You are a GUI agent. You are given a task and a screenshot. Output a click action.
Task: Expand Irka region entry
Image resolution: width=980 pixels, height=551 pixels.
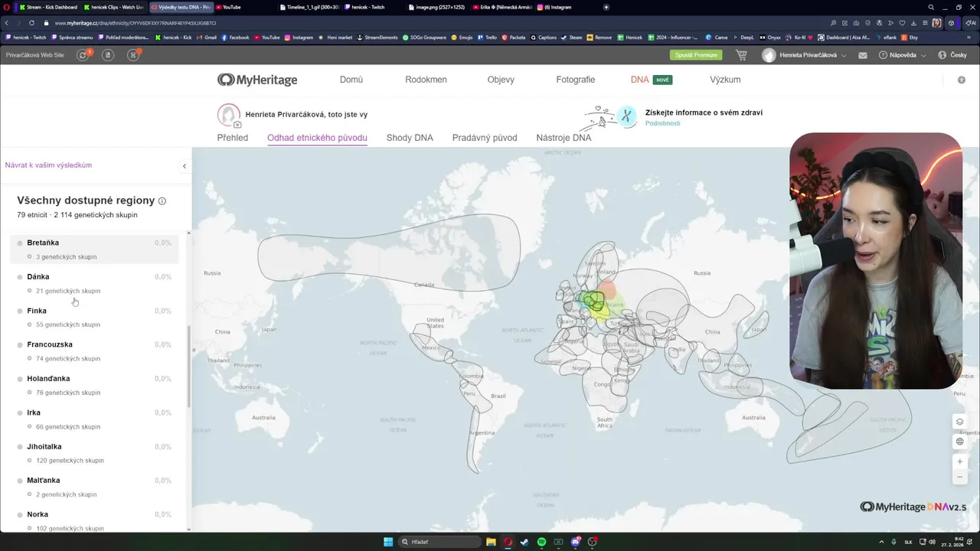pos(94,419)
